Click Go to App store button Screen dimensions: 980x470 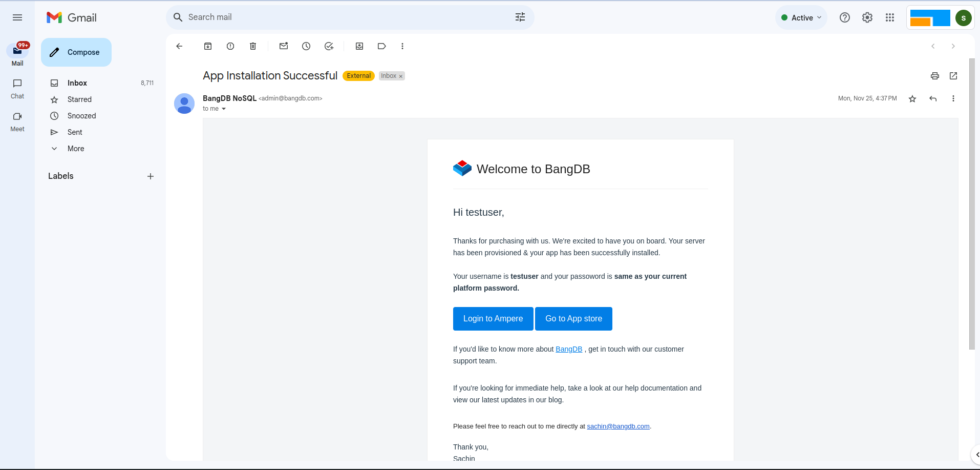pyautogui.click(x=573, y=319)
